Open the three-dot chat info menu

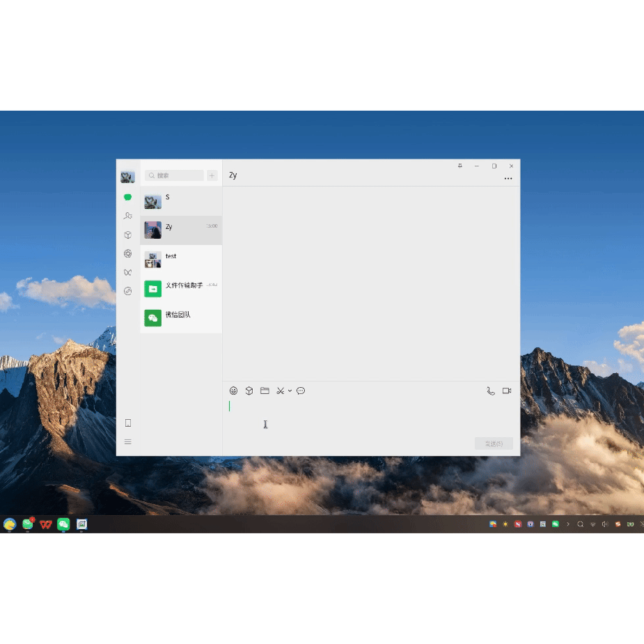tap(508, 179)
